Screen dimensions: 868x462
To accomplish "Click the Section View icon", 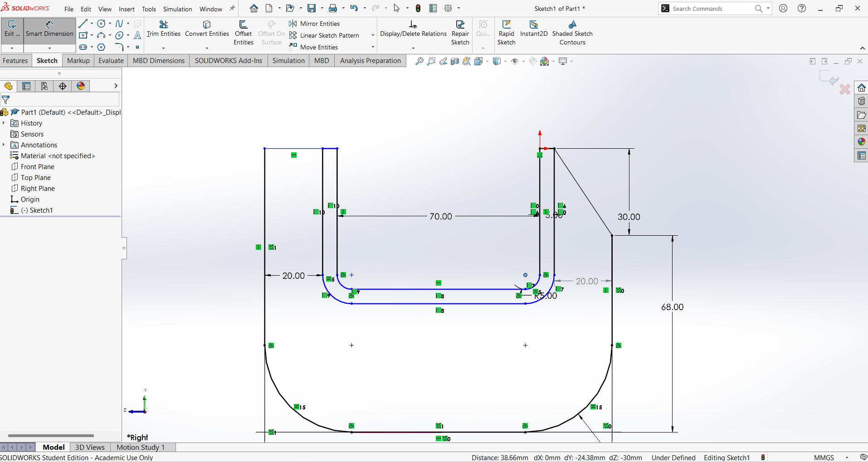I will pos(455,61).
